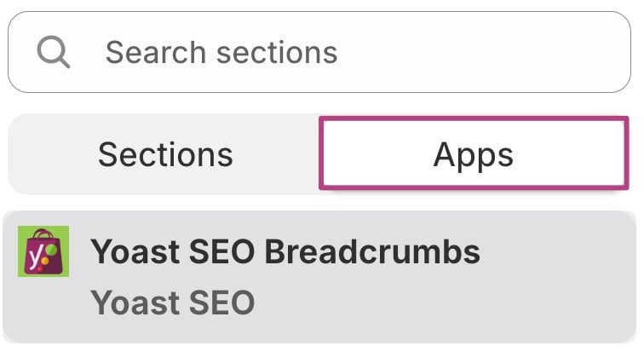The image size is (644, 363).
Task: Choose the Breadcrumbs block by Yoast SEO
Action: tap(320, 277)
